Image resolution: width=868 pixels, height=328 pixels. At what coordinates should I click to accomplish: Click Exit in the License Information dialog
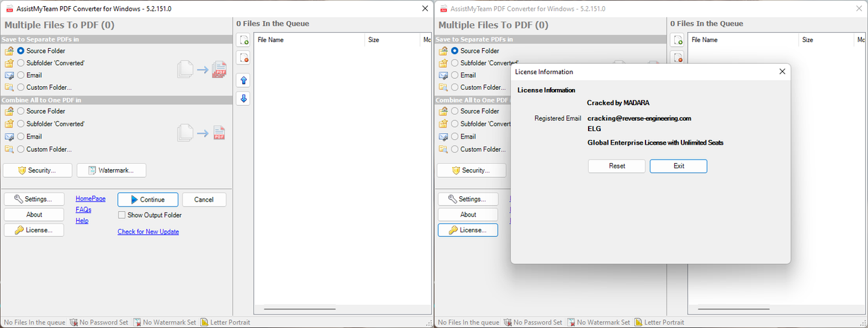click(678, 166)
